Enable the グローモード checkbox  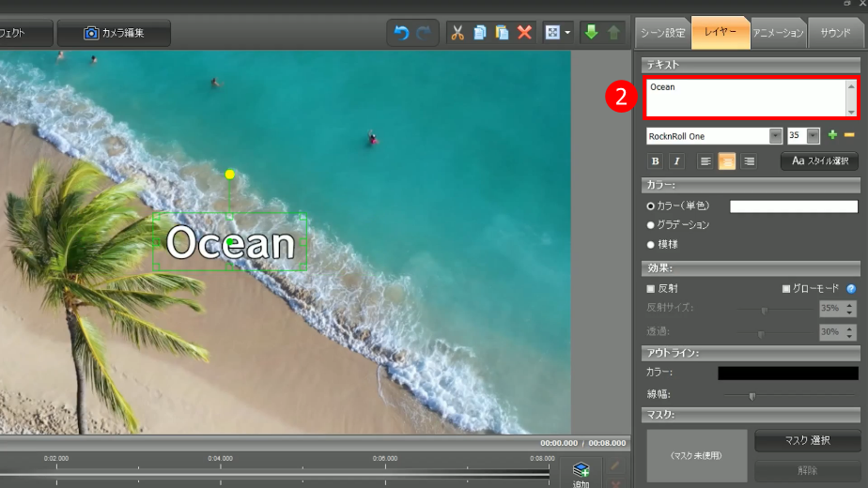[x=786, y=289]
